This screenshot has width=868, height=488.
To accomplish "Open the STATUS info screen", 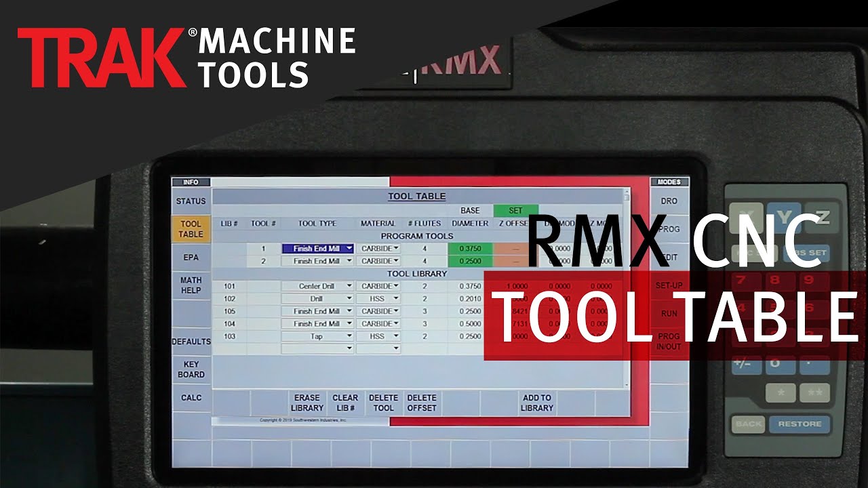I will click(191, 201).
